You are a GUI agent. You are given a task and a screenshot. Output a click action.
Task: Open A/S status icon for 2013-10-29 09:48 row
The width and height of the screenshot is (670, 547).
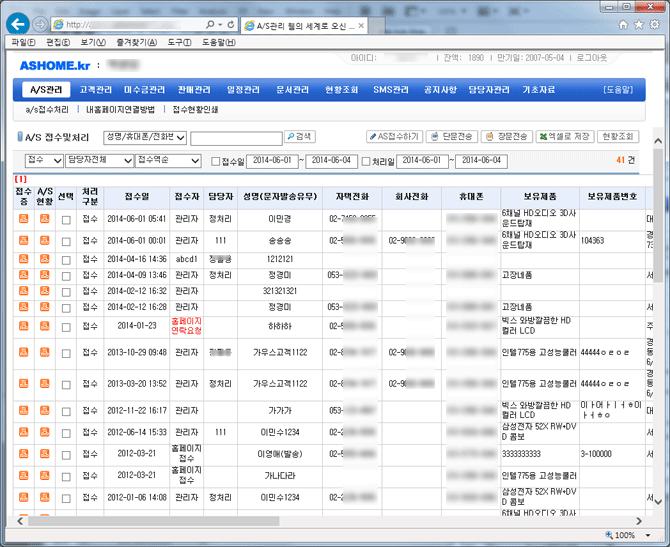44,352
